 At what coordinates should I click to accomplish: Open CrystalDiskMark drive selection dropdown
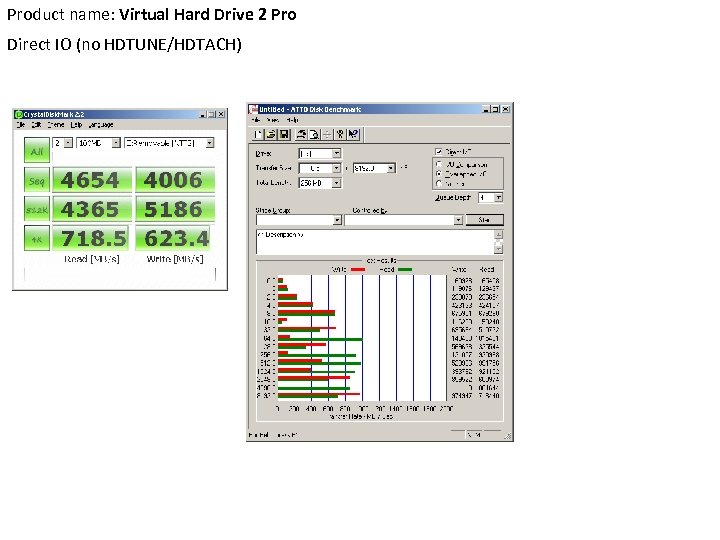click(x=210, y=143)
